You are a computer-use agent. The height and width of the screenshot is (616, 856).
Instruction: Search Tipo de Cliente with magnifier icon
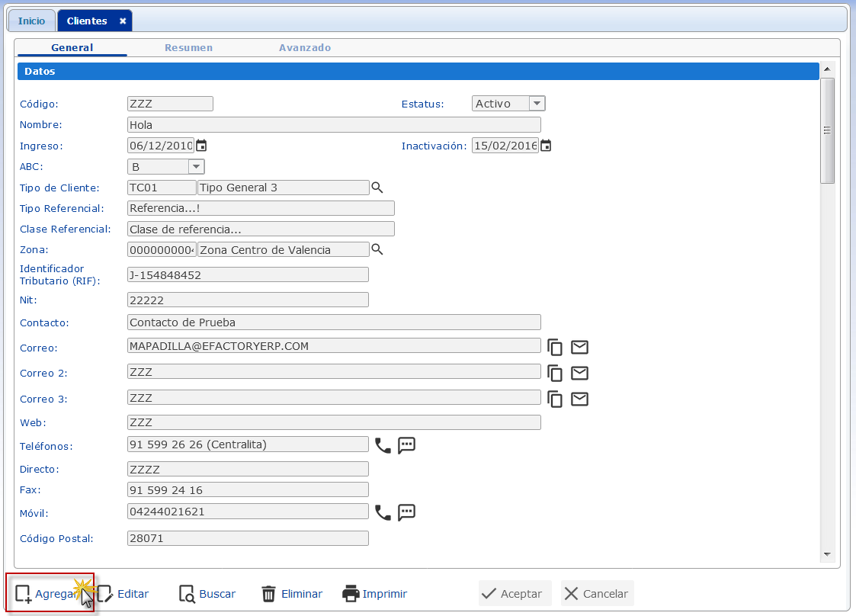tap(377, 187)
